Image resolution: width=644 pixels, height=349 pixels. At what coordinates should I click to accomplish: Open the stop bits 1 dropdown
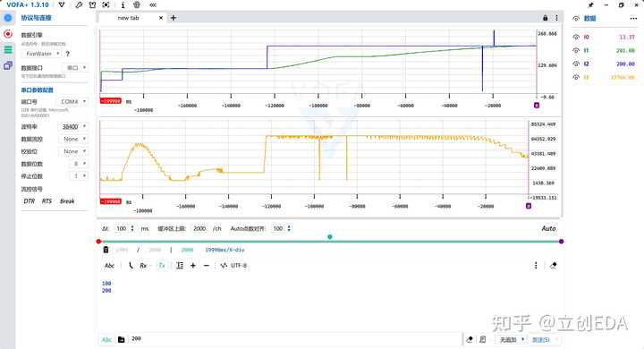pos(79,176)
